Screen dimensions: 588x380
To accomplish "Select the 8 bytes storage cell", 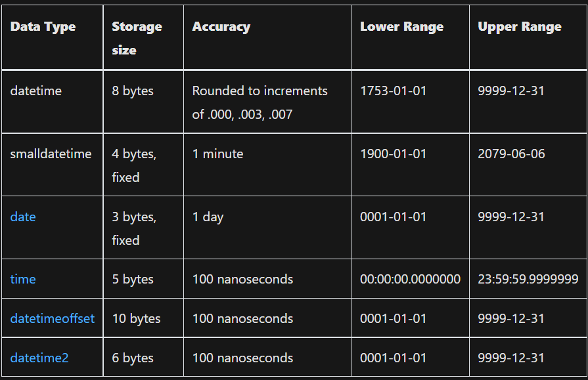I will point(133,91).
